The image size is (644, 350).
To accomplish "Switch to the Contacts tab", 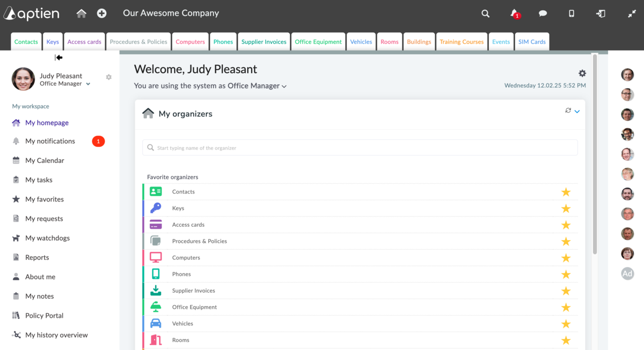I will click(x=26, y=42).
